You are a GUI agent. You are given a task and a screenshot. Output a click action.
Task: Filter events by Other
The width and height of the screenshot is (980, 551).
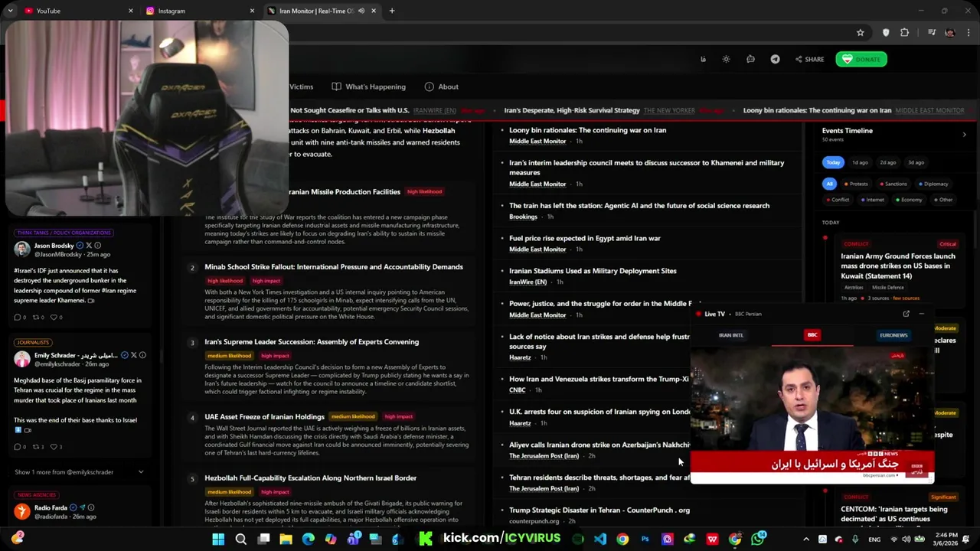pos(942,200)
